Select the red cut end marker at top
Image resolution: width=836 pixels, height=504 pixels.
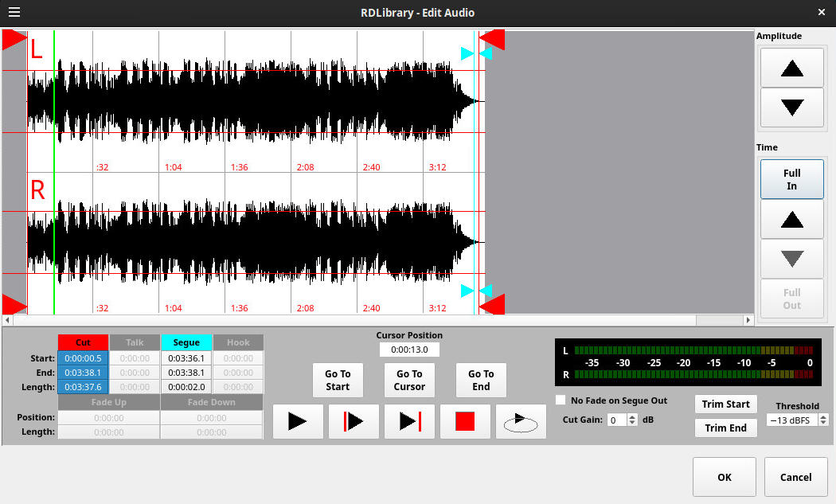[x=492, y=40]
